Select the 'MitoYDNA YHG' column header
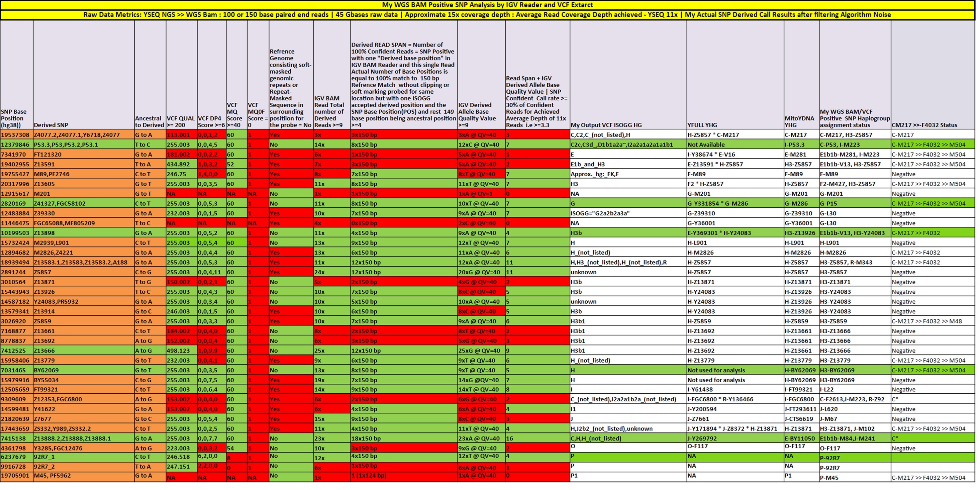 [x=801, y=75]
